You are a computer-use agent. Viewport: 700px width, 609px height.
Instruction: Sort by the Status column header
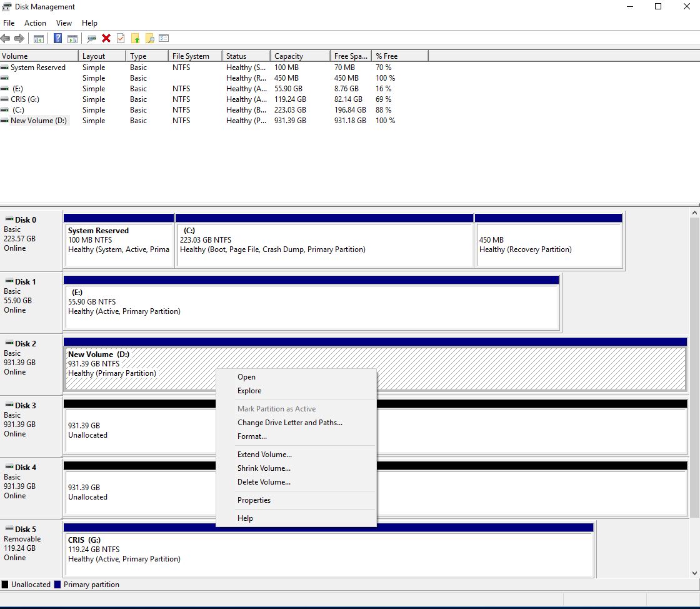246,56
